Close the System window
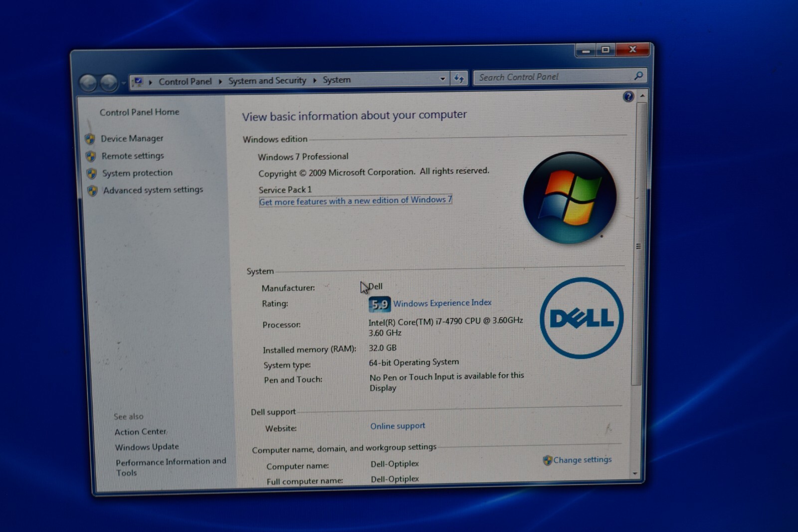 (632, 49)
